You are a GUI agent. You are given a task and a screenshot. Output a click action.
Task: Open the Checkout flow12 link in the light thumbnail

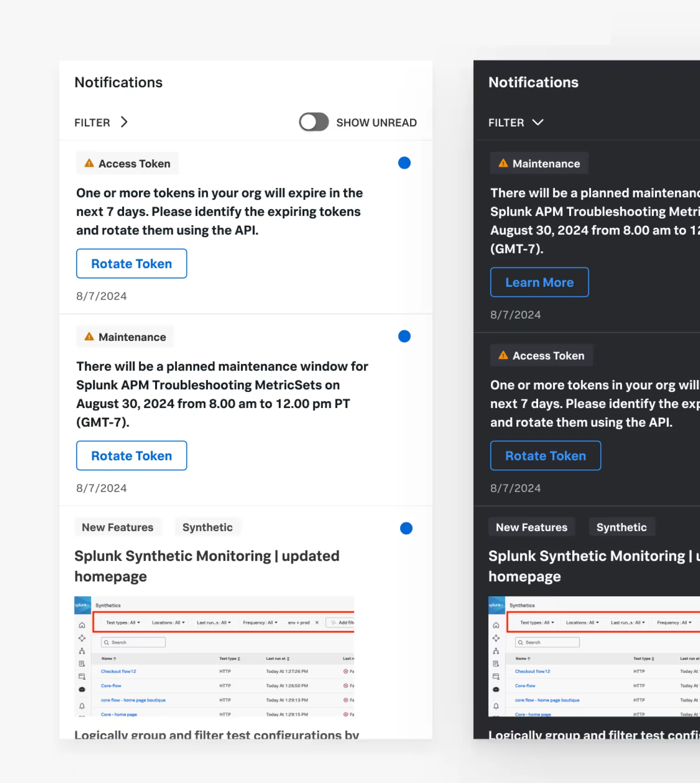tap(118, 671)
